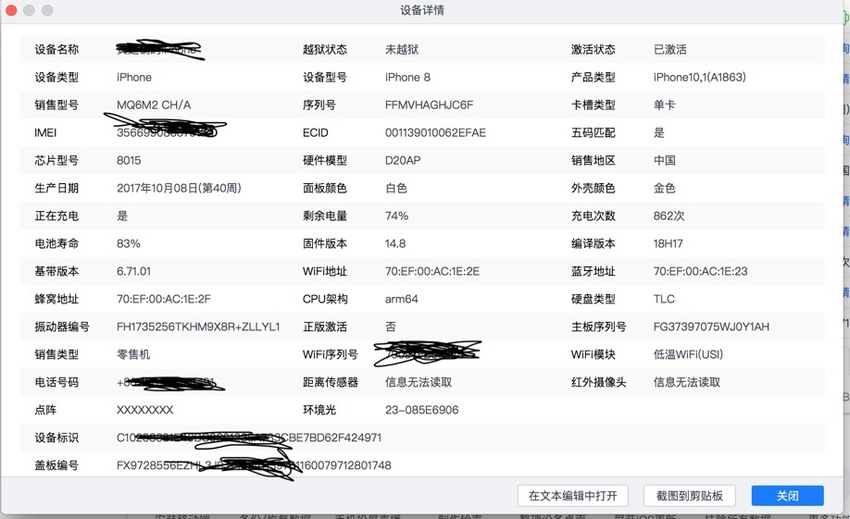This screenshot has height=519, width=850.
Task: Click disk type TLC
Action: click(x=664, y=298)
